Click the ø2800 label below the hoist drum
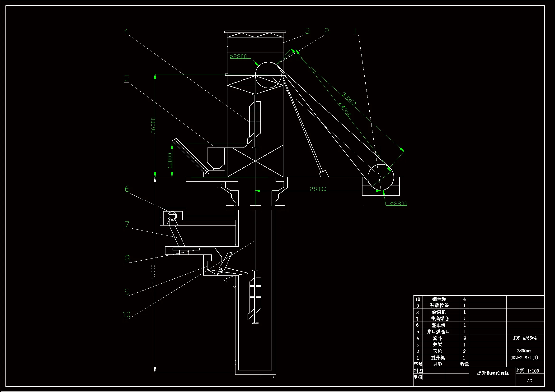This screenshot has height=392, width=555. [x=398, y=204]
